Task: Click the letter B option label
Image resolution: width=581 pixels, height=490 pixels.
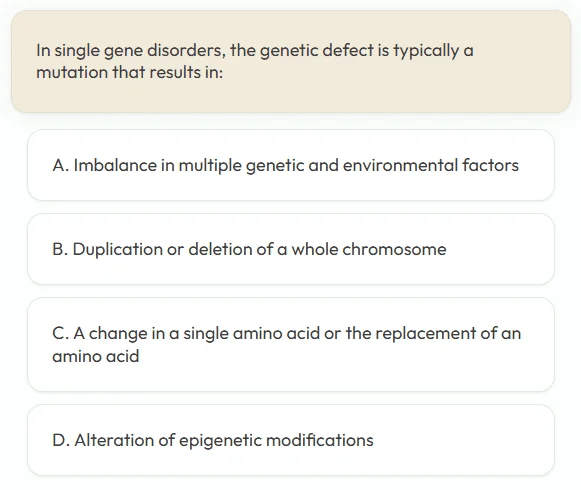Action: point(60,249)
